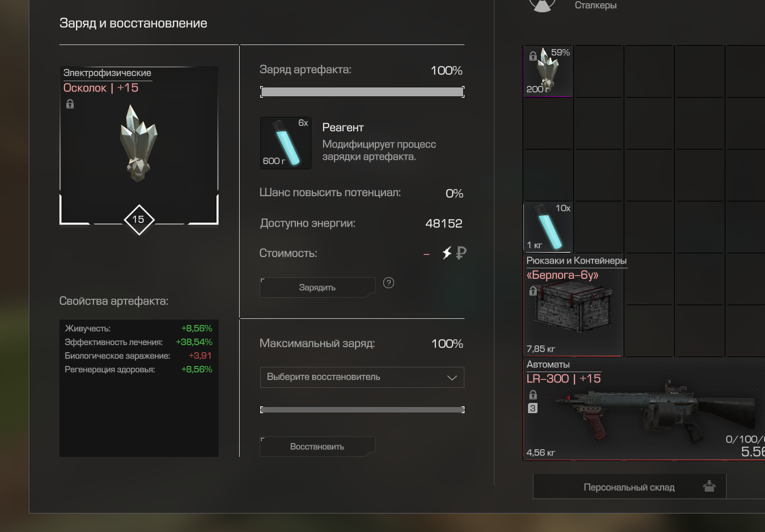The image size is (765, 532).
Task: Click the Осколок artifact crystal image
Action: [x=139, y=143]
